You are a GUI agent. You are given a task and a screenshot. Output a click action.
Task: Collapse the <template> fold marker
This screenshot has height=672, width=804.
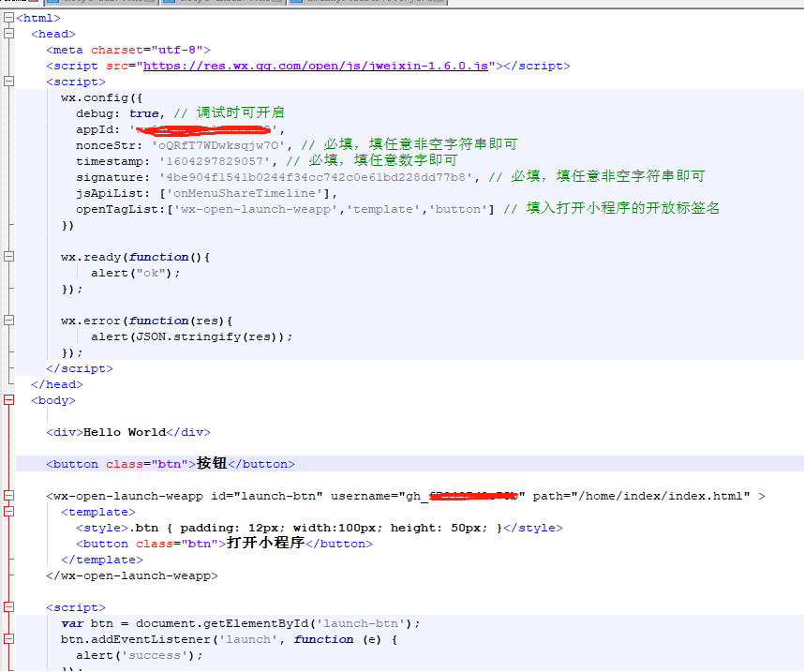[x=8, y=512]
